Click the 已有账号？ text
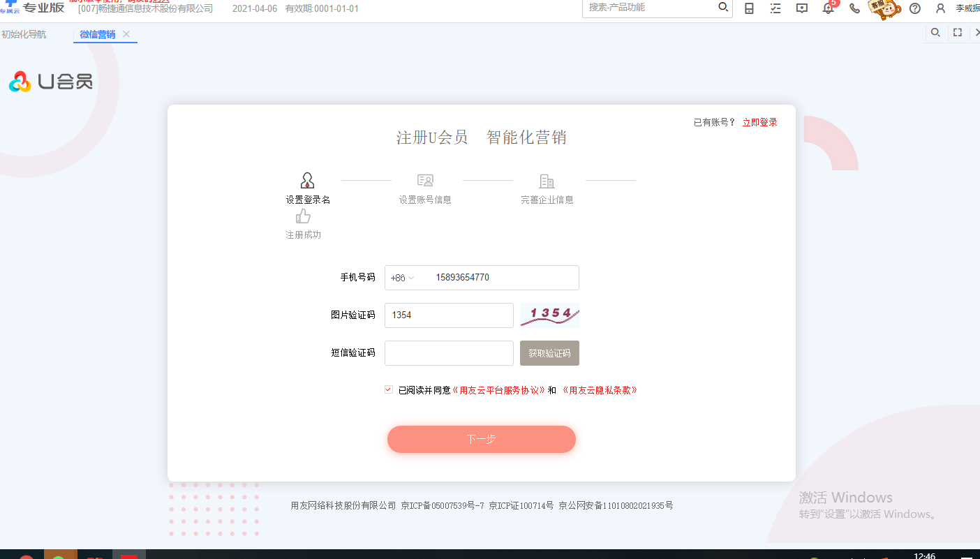The width and height of the screenshot is (980, 559). [715, 122]
